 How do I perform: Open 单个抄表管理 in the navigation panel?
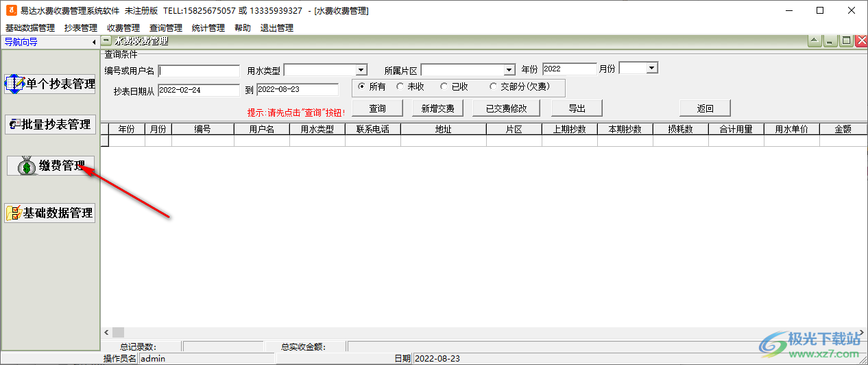click(x=50, y=84)
